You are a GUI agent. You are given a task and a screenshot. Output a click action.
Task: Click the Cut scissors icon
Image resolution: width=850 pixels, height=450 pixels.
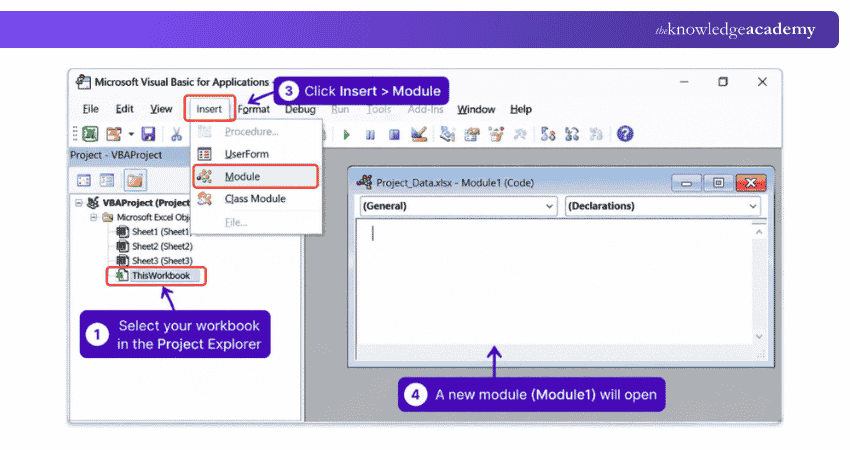point(176,134)
